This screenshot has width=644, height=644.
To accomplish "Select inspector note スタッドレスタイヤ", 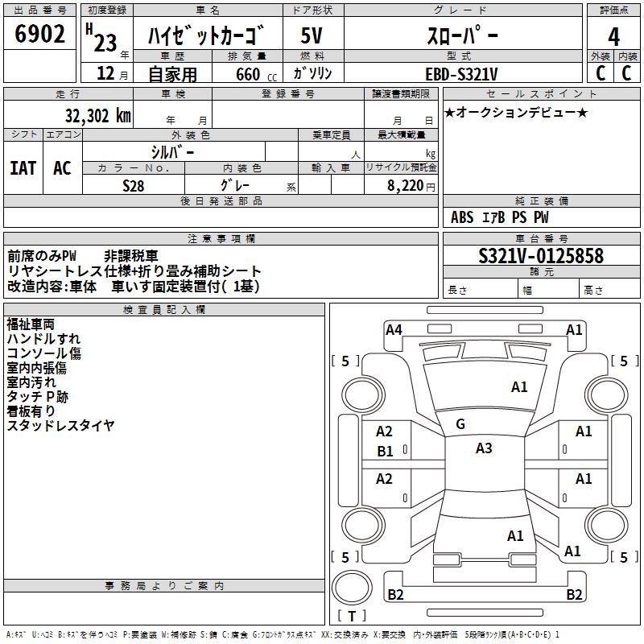I will pos(61,425).
